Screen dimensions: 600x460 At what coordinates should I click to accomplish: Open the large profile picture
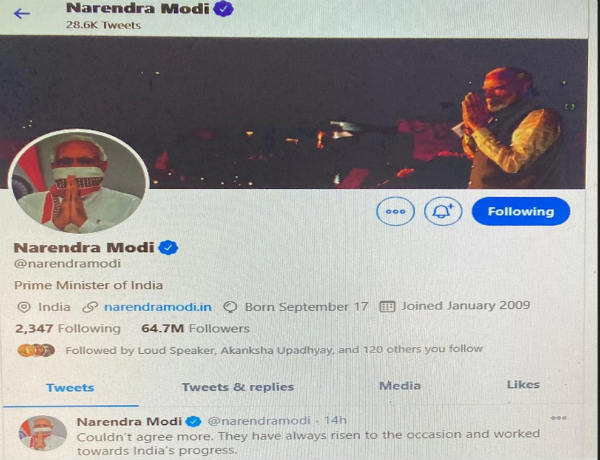(79, 182)
